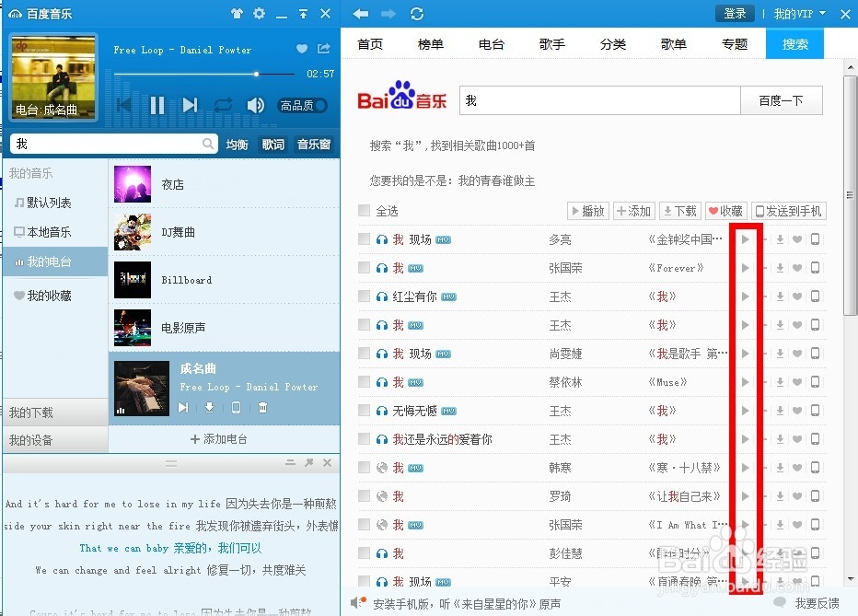Expand 我的下载 section
858x616 pixels.
(54, 413)
